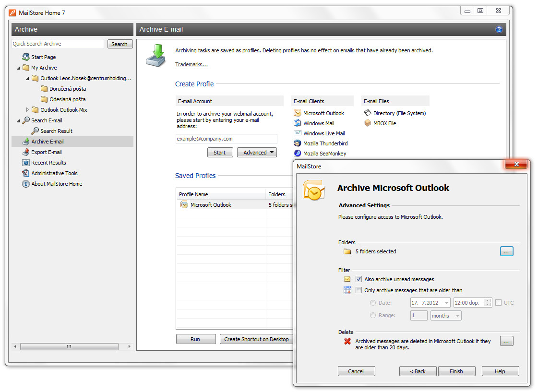Click the envelope icon beside unread messages
Screen dimensions: 538x392
click(x=347, y=279)
